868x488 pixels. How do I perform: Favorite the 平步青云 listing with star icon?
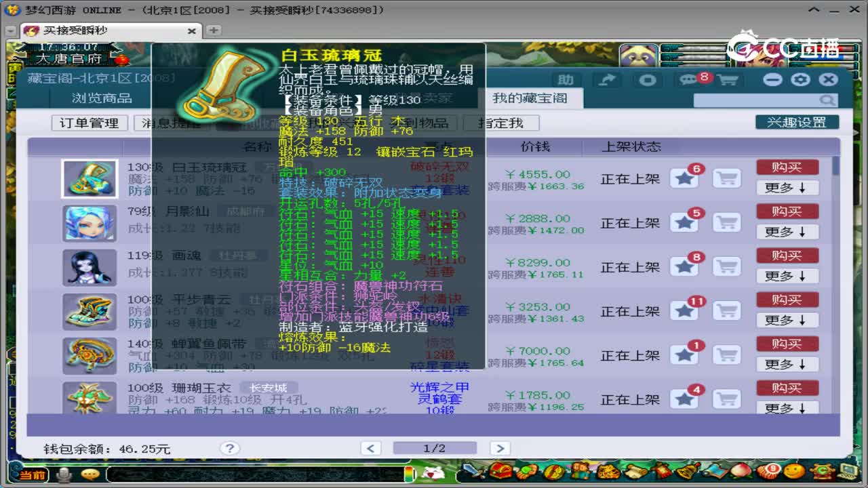[684, 311]
